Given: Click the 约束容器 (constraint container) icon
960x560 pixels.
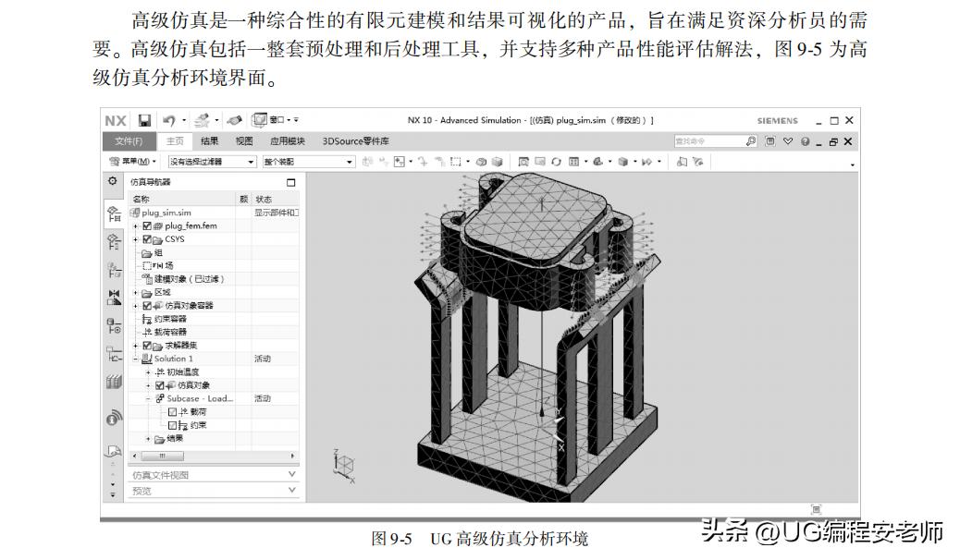Looking at the screenshot, I should pyautogui.click(x=148, y=319).
